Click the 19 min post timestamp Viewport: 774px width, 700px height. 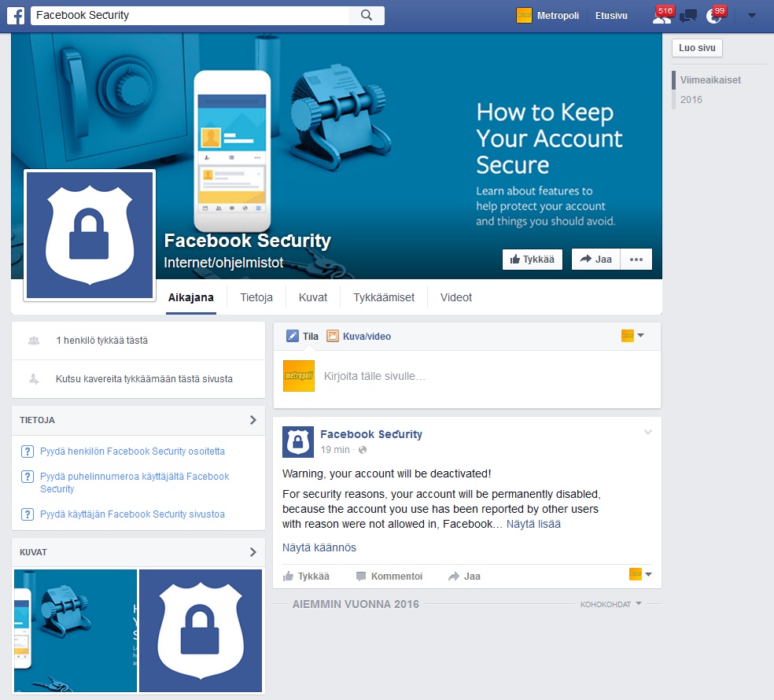pyautogui.click(x=334, y=450)
